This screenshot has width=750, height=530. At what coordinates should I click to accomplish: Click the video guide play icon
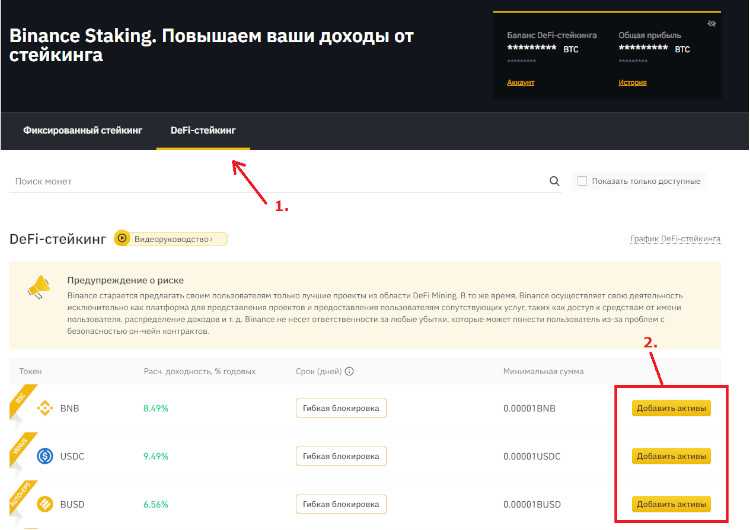(122, 238)
